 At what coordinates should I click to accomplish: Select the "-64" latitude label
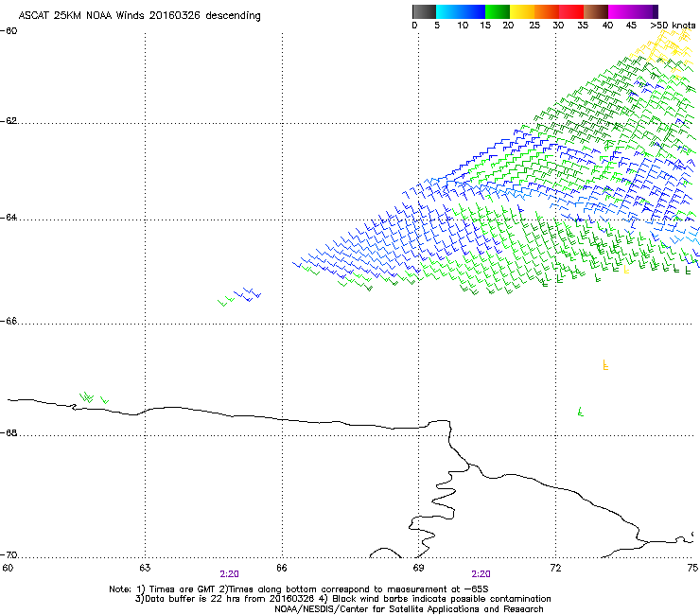point(9,217)
